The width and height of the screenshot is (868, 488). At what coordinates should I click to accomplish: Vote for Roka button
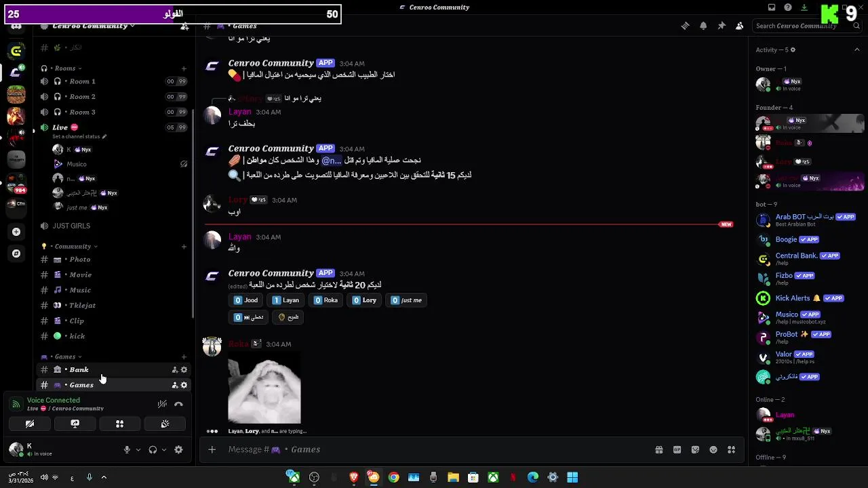click(x=326, y=300)
